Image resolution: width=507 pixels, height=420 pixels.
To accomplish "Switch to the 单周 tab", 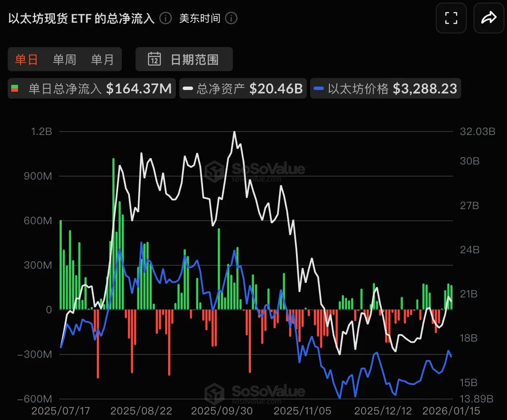I will pos(64,60).
